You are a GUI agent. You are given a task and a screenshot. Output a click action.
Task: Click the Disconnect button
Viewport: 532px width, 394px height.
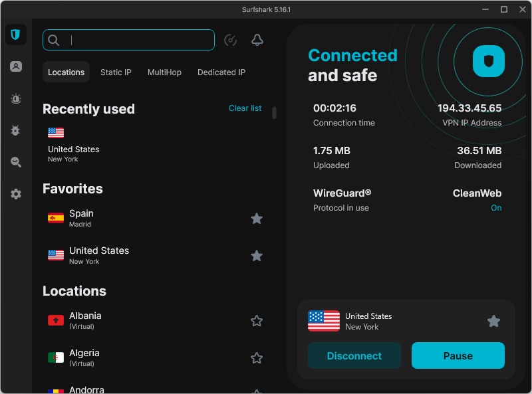click(x=354, y=355)
